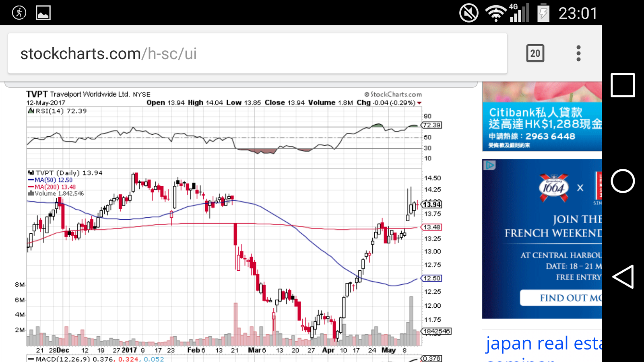
Task: Click the TVPT ticker symbol title
Action: pos(37,94)
